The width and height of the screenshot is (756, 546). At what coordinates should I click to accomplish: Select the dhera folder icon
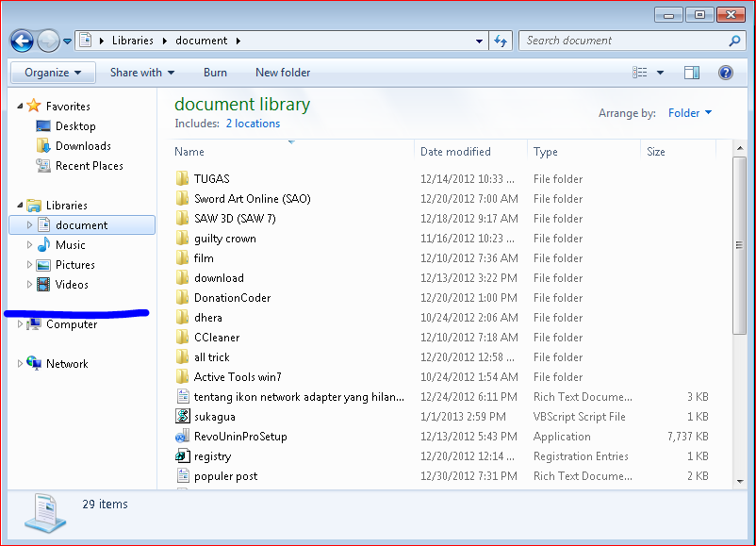[182, 318]
